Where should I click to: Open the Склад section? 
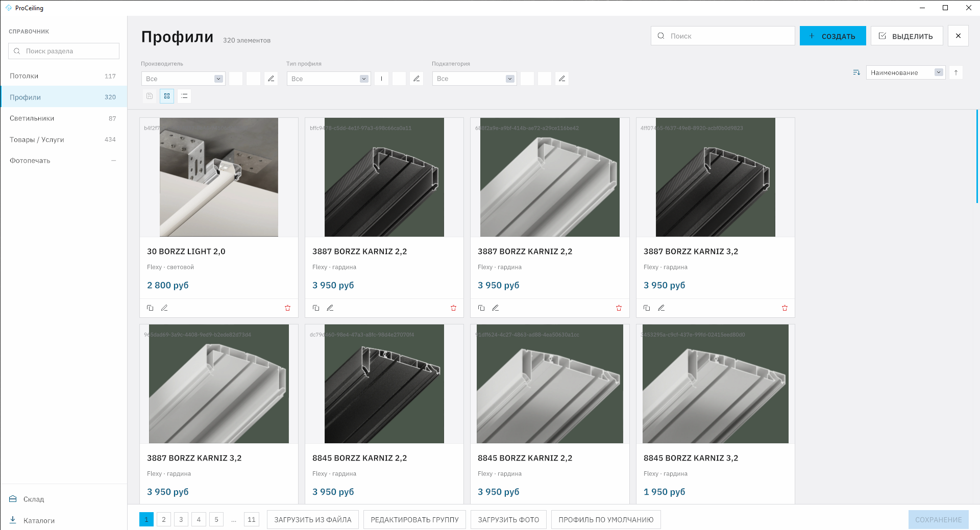pos(63,499)
